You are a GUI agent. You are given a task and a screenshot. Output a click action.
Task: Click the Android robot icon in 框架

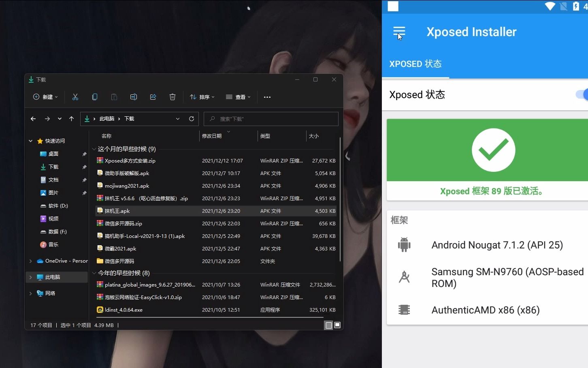(x=404, y=245)
